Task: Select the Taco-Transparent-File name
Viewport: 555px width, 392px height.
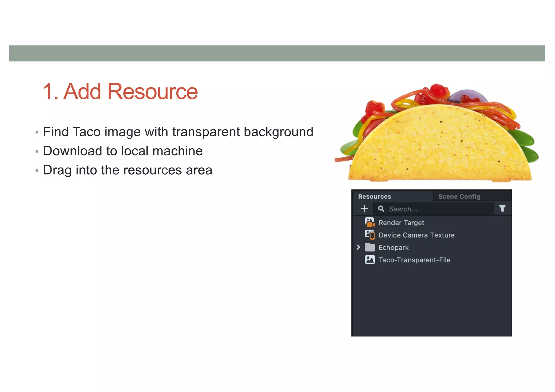Action: coord(414,260)
